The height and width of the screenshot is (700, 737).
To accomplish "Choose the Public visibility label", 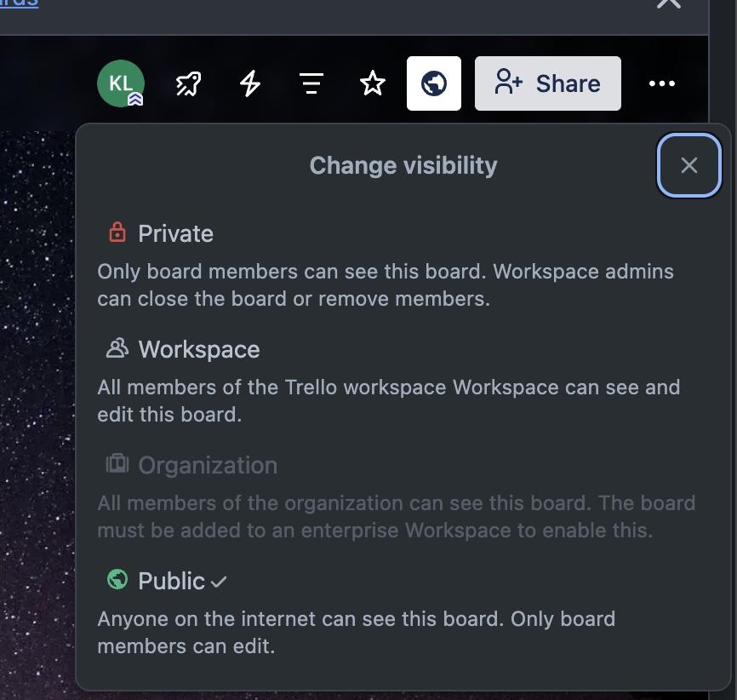I will (x=171, y=581).
